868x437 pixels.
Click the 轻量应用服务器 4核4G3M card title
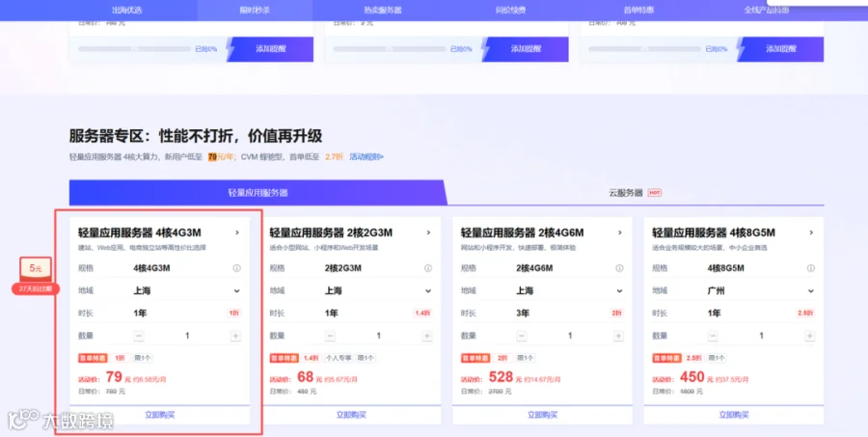click(x=140, y=232)
